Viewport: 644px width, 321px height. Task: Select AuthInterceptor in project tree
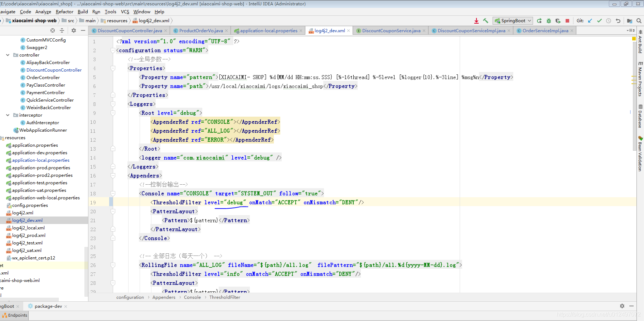pos(43,122)
